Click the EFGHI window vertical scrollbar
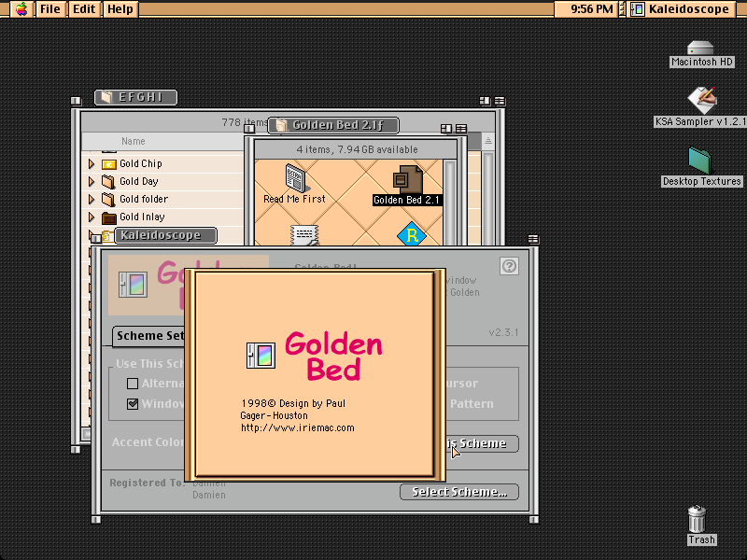The image size is (747, 560). click(487, 198)
